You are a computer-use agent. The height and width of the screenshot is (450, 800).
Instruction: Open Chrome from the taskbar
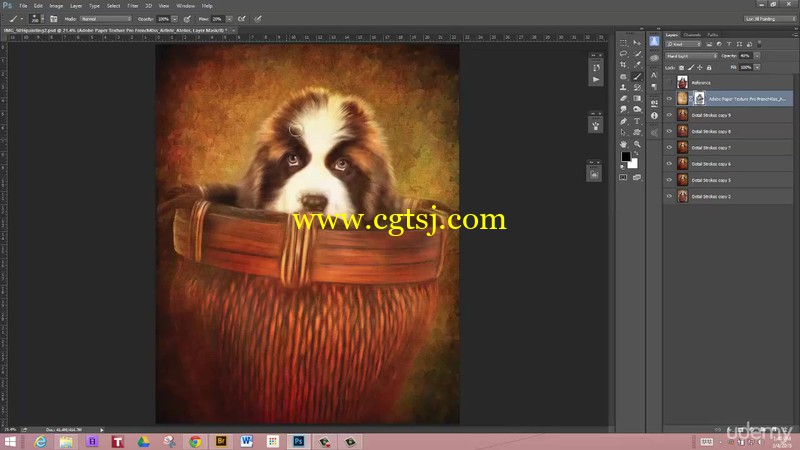pos(195,442)
